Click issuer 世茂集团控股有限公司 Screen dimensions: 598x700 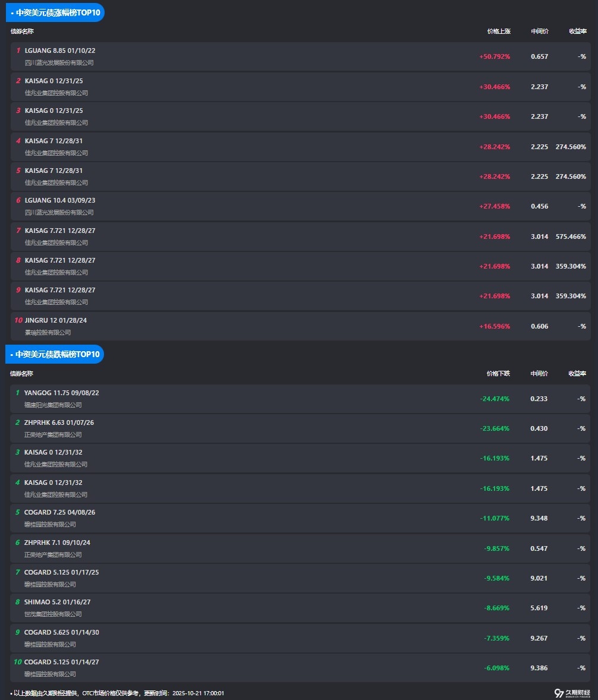coord(53,614)
